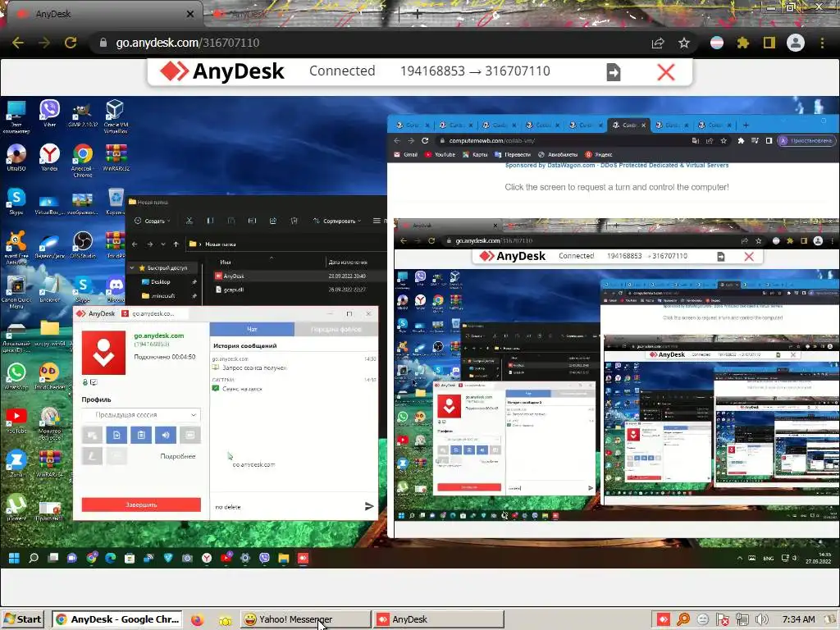Open Chrome extensions puzzle icon
This screenshot has width=840, height=630.
point(743,43)
